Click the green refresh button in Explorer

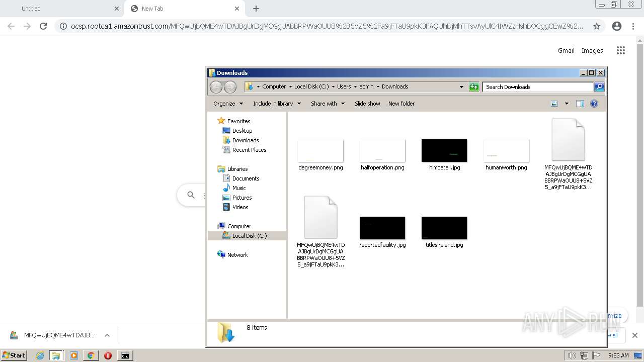pyautogui.click(x=474, y=87)
